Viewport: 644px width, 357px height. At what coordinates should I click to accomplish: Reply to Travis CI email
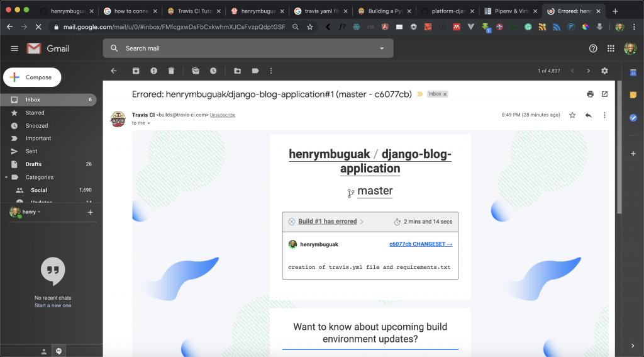pos(588,115)
